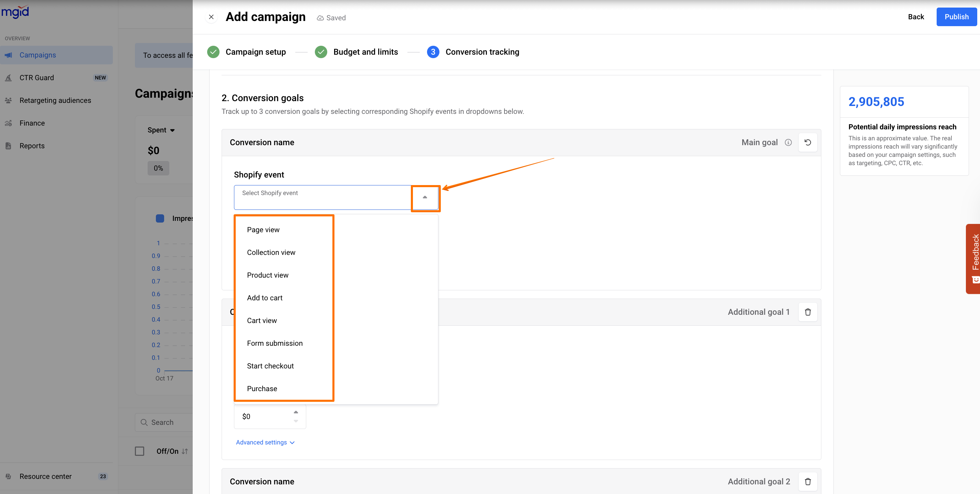Toggle the Impressions legend color box
This screenshot has width=980, height=494.
[160, 218]
